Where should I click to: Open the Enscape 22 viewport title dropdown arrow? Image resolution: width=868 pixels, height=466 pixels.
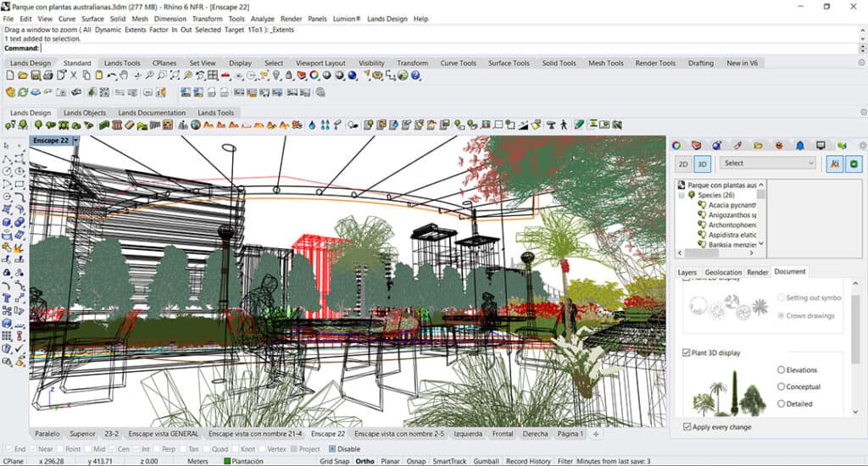coord(76,141)
